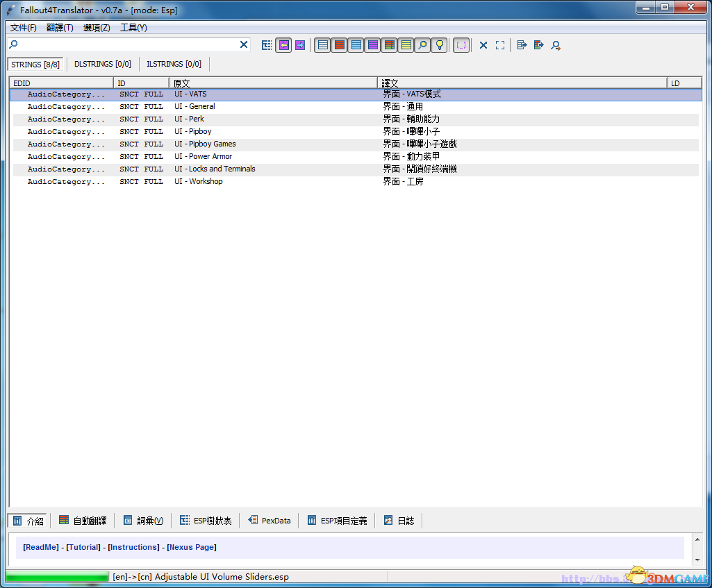
Task: Select the "UI - Power Armor" row
Action: (x=356, y=156)
